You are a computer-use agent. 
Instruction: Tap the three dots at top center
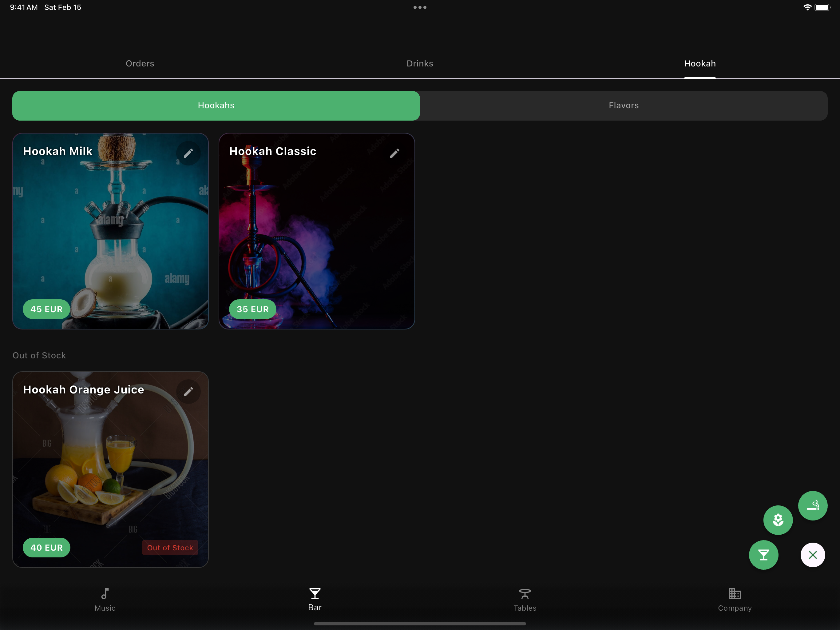point(420,7)
